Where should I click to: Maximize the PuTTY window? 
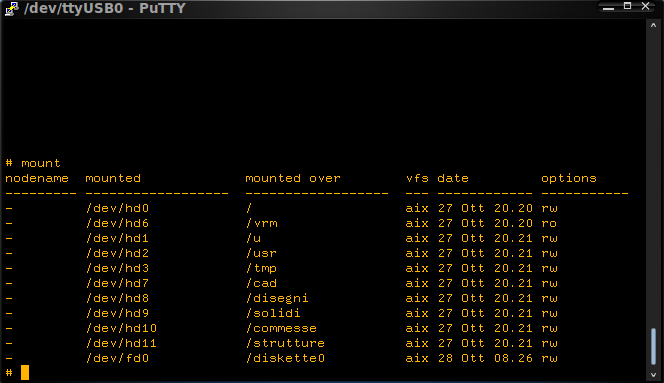tap(628, 6)
